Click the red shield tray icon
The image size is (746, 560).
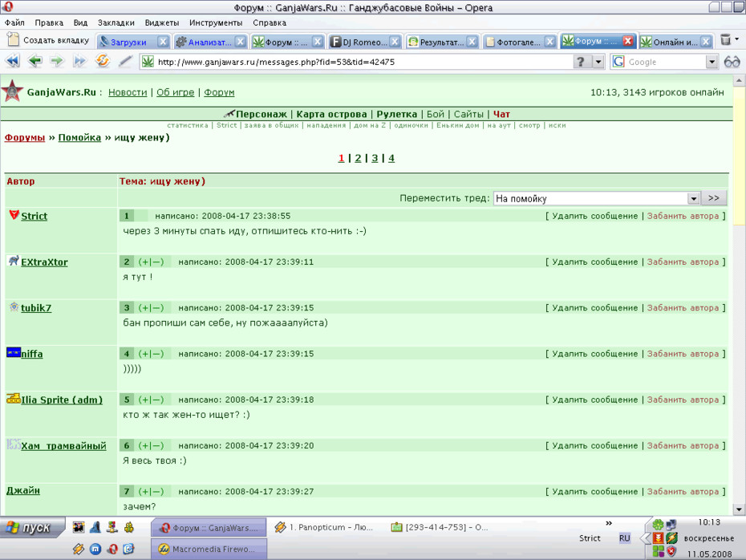[671, 551]
